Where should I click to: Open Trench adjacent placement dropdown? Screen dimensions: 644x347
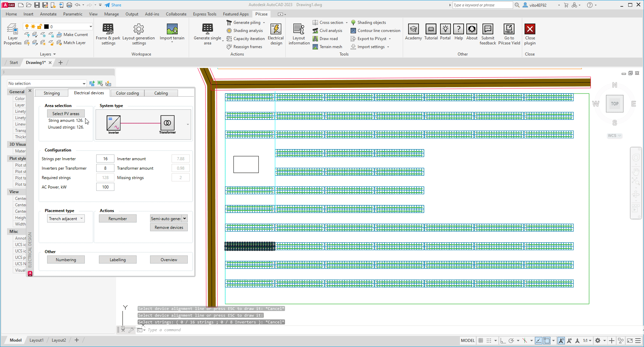coord(66,219)
